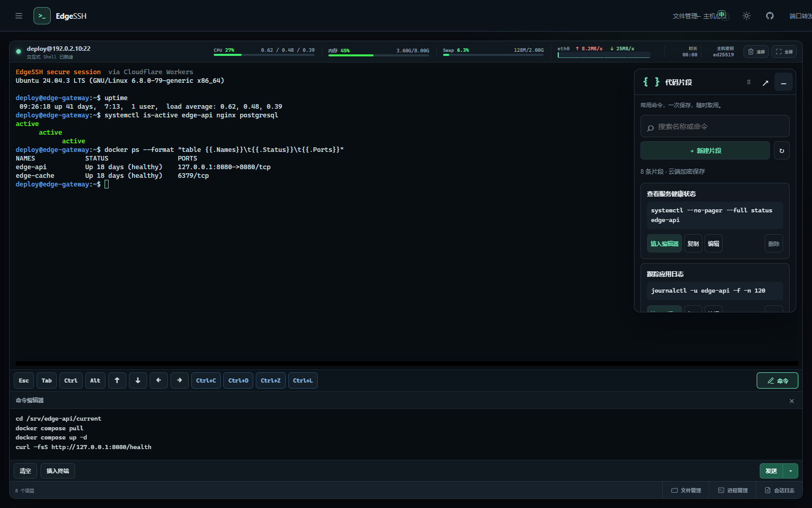Send the up arrow key
The image size is (812, 508).
[117, 380]
